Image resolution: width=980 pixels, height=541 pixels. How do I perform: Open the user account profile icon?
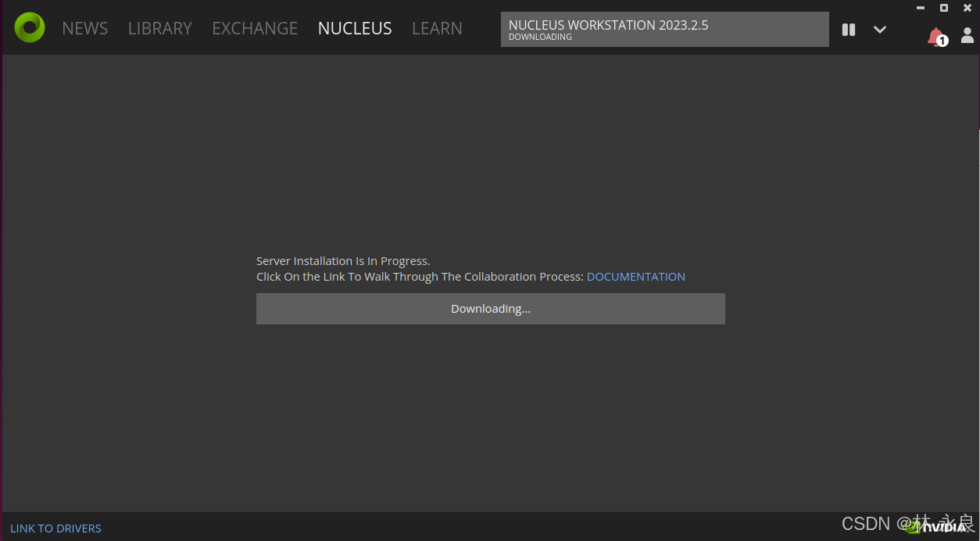click(x=967, y=35)
